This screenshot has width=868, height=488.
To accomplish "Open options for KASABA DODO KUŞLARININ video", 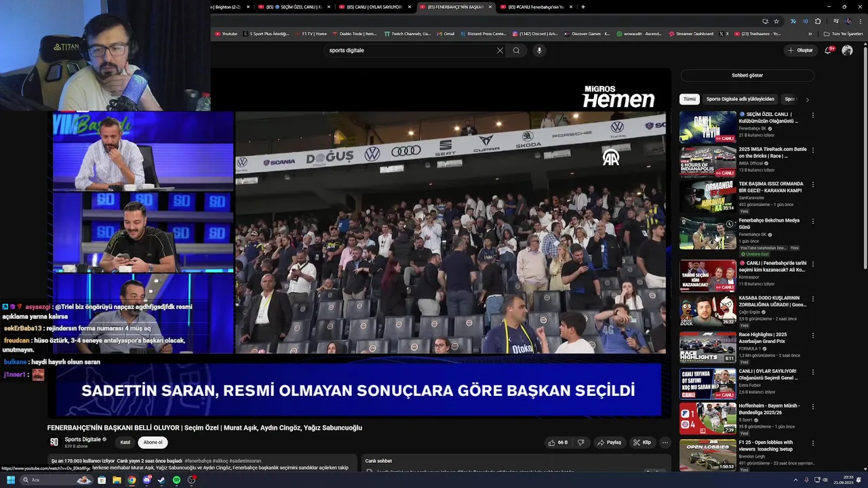I will point(812,299).
